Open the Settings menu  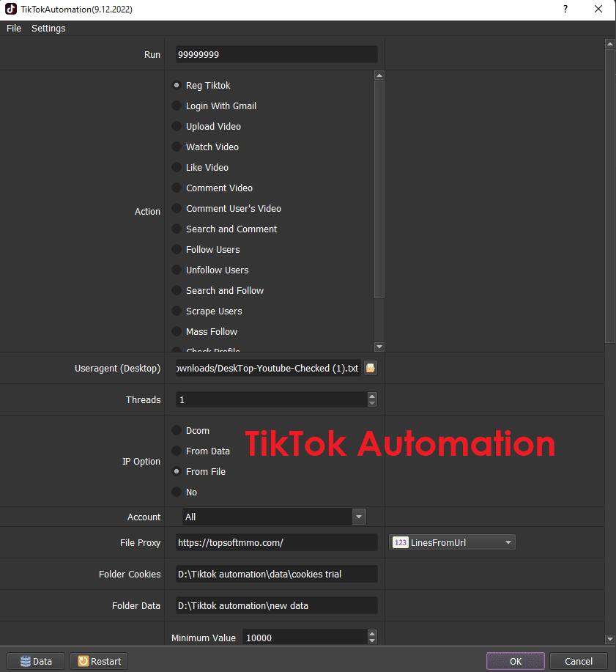48,29
